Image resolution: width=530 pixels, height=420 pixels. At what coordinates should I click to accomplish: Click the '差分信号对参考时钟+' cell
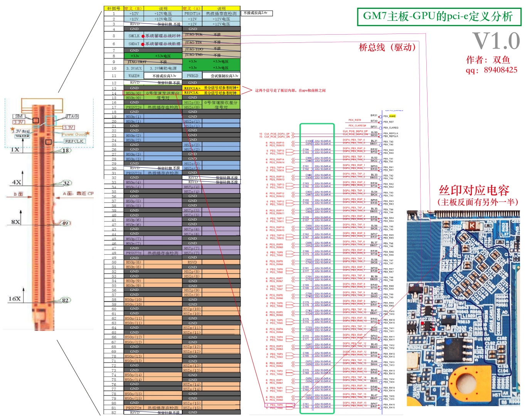click(221, 88)
